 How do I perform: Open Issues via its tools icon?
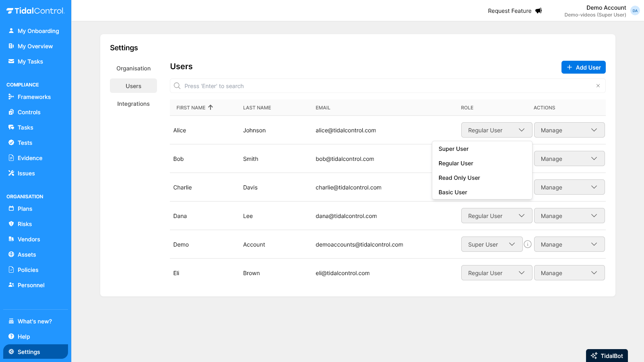(11, 173)
